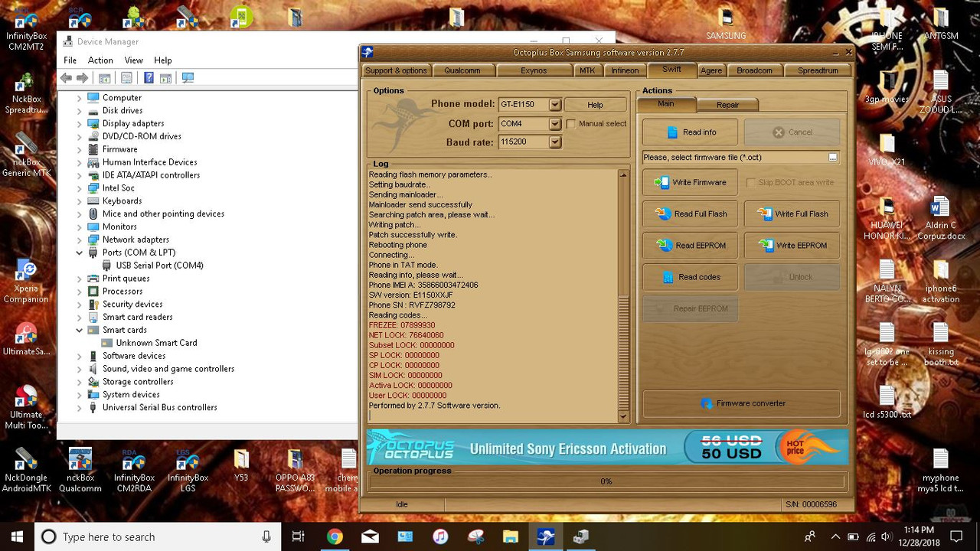Click the Write Firmware button
This screenshot has width=980, height=551.
coord(690,182)
